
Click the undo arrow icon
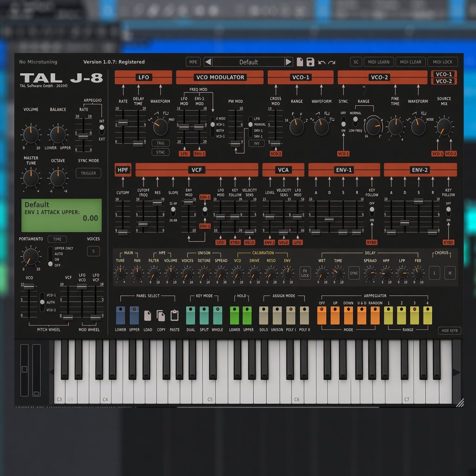pos(322,63)
